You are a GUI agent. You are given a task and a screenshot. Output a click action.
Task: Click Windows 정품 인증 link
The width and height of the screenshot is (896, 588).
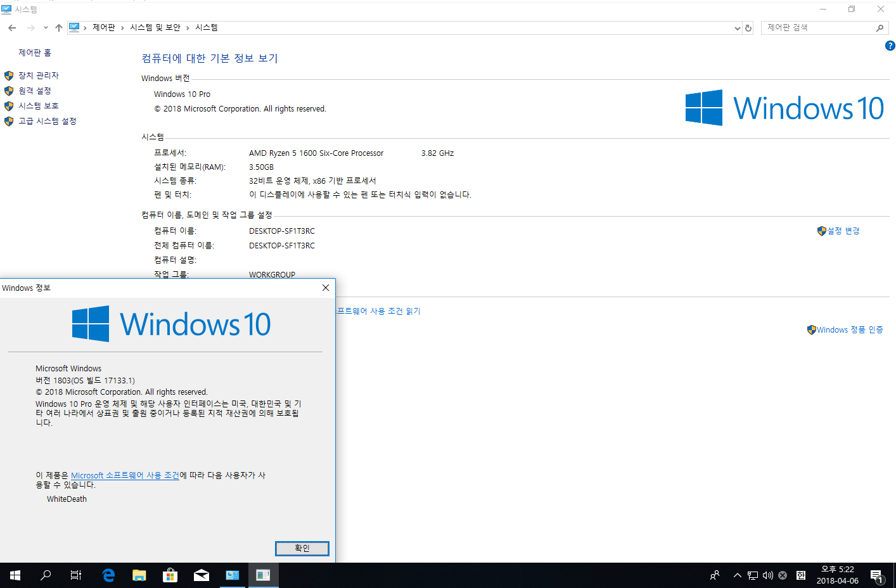[x=850, y=329]
